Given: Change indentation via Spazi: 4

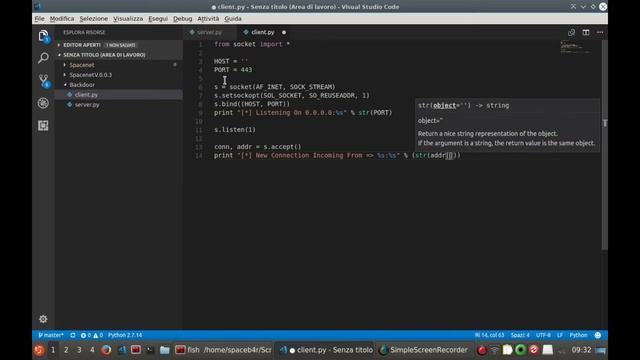Looking at the screenshot, I should tap(520, 335).
